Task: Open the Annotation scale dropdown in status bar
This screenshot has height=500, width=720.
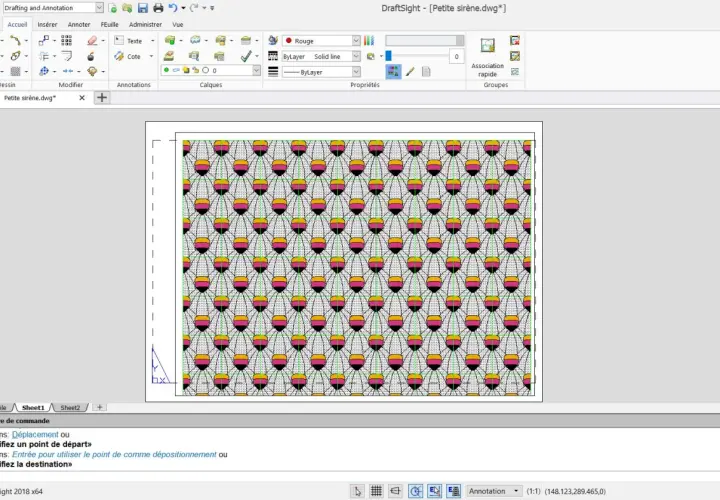Action: click(x=494, y=491)
